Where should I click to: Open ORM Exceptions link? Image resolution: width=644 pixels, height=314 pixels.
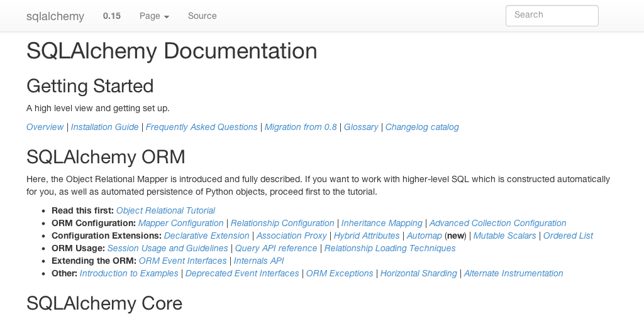pos(340,273)
